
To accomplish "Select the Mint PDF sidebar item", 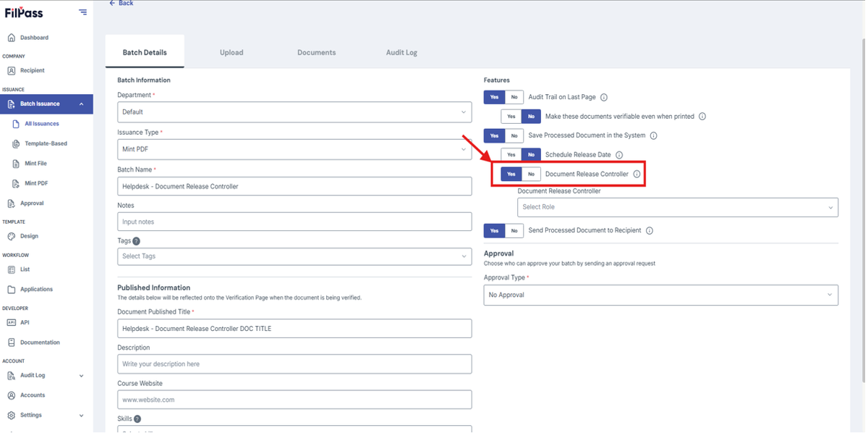I will point(30,184).
